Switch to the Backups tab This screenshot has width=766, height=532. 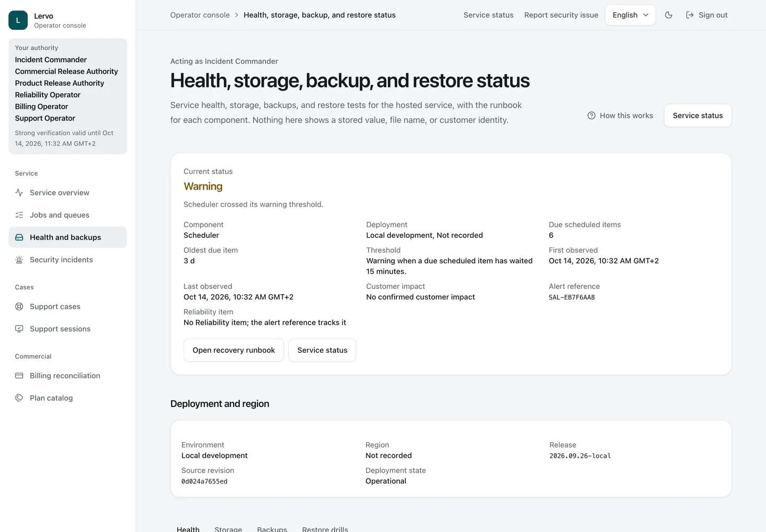[272, 529]
